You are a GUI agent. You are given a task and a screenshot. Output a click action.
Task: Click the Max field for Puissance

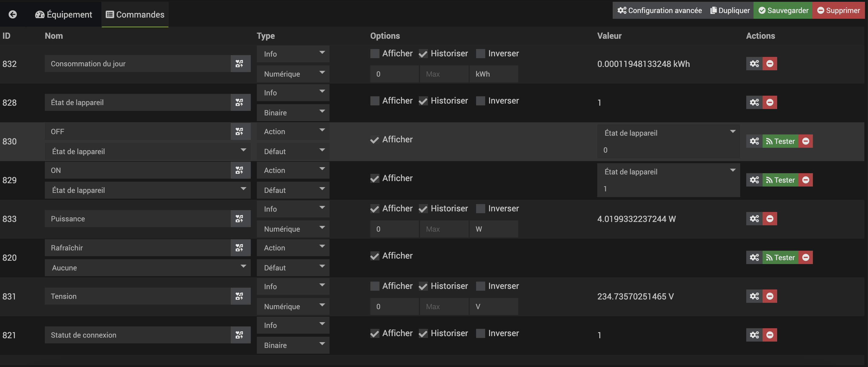click(x=444, y=229)
